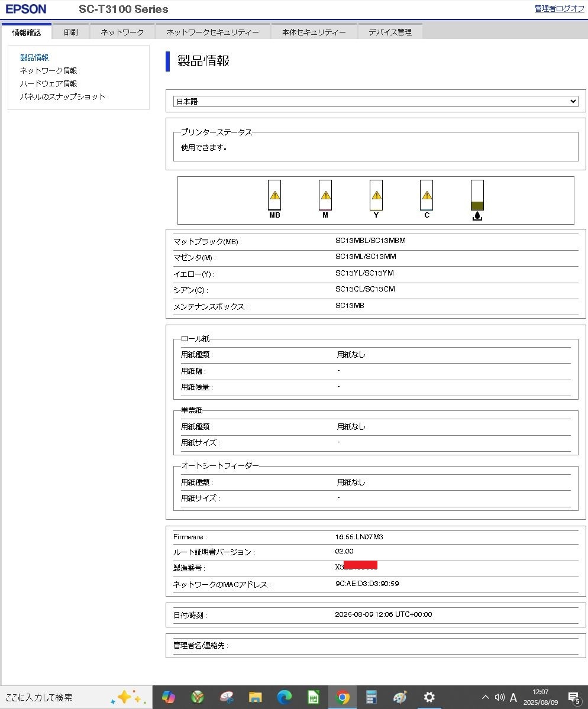Open ハードウェア情報 from the sidebar
Viewport: 588px width, 709px height.
tap(49, 83)
